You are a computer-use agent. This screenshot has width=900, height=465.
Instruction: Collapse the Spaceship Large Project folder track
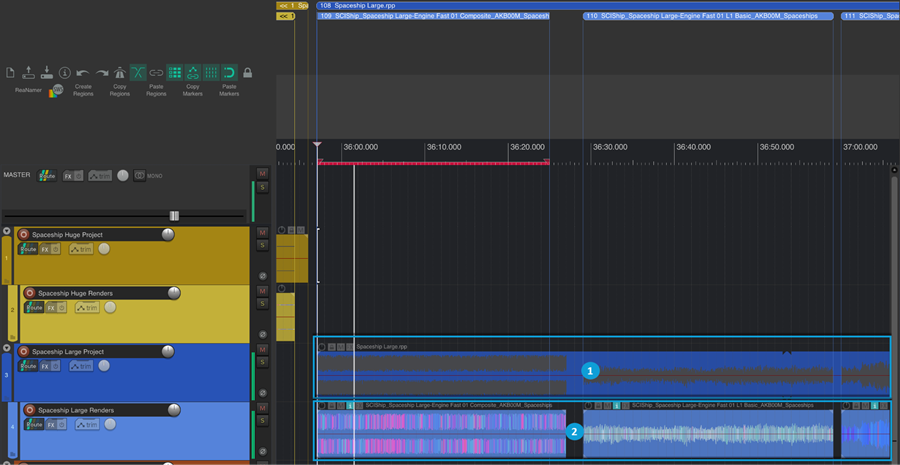point(7,349)
